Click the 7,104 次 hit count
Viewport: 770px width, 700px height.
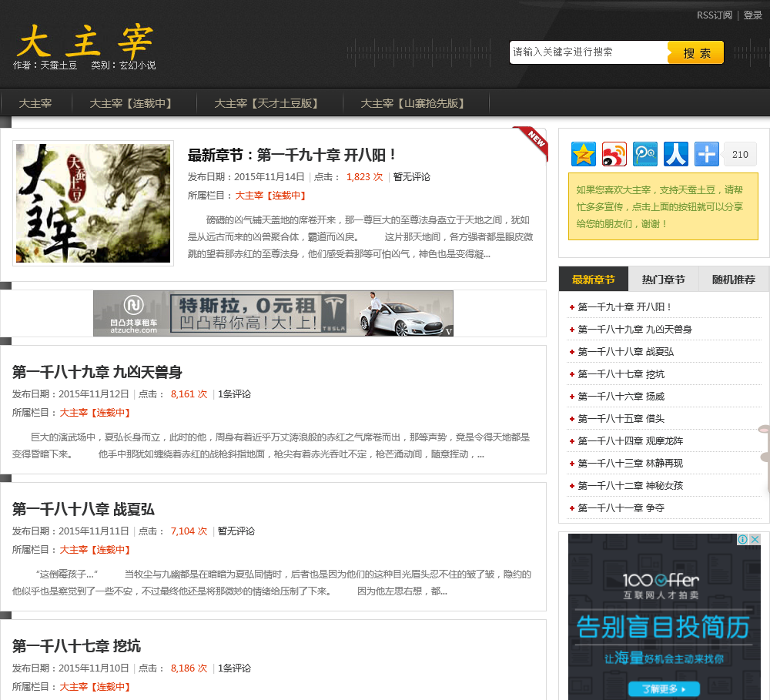pyautogui.click(x=189, y=531)
